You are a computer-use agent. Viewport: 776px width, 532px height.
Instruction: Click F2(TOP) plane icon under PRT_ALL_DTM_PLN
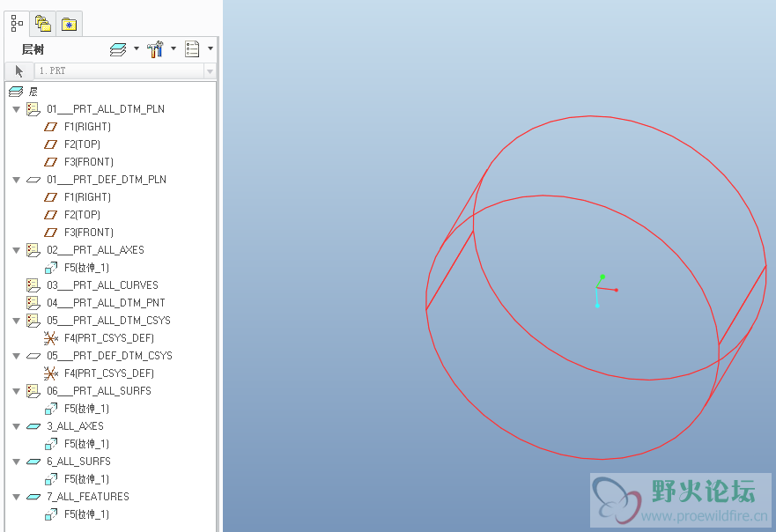coord(50,144)
